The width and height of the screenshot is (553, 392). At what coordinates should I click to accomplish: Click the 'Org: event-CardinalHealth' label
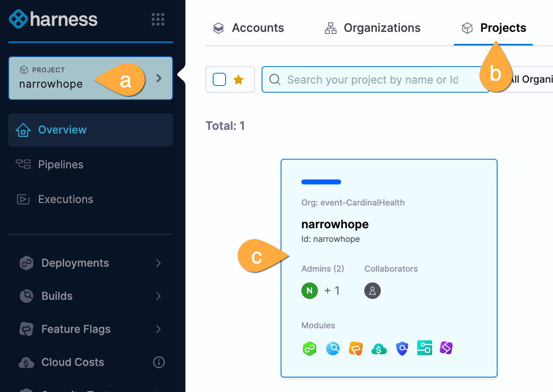(353, 203)
